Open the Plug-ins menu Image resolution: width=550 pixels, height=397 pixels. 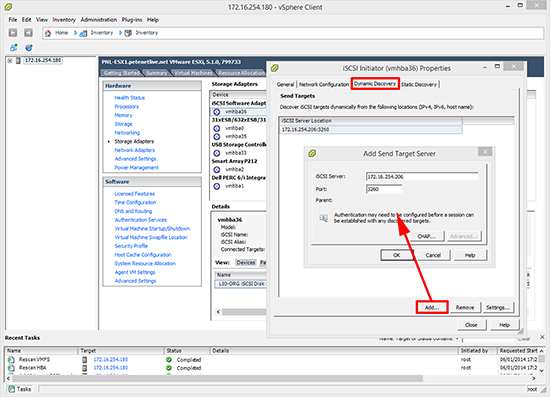pos(132,20)
